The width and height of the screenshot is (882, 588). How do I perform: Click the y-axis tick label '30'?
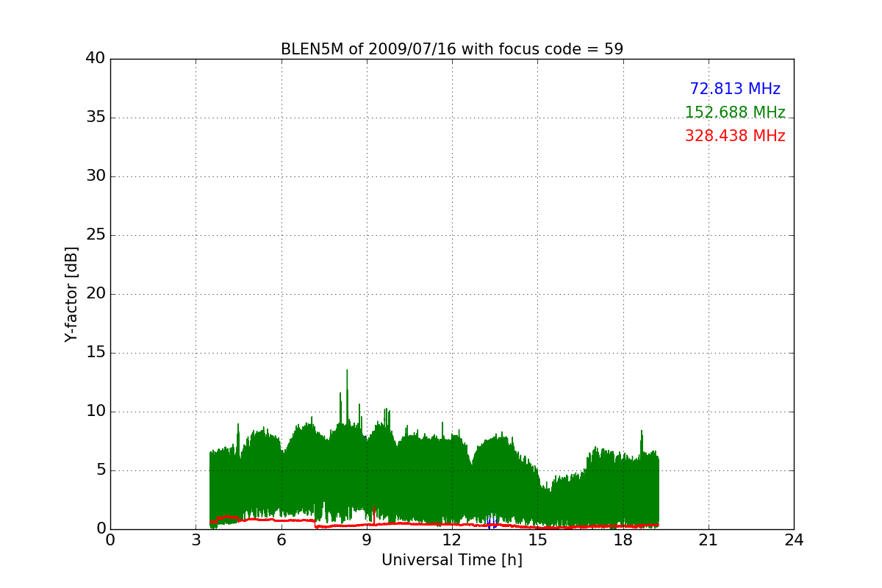click(x=96, y=176)
